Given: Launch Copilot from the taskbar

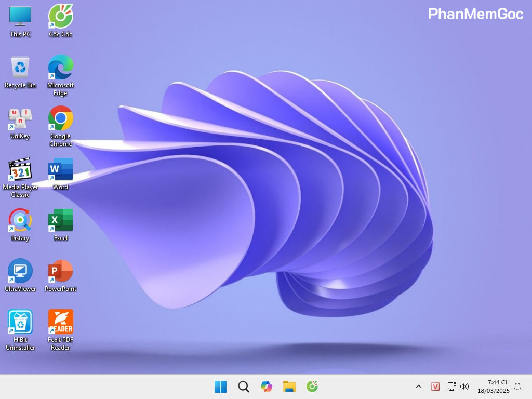Looking at the screenshot, I should [x=266, y=387].
